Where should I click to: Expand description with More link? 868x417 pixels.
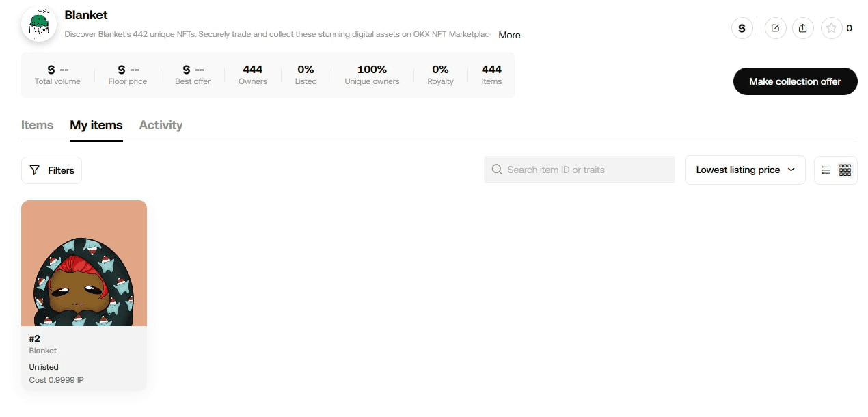(509, 35)
